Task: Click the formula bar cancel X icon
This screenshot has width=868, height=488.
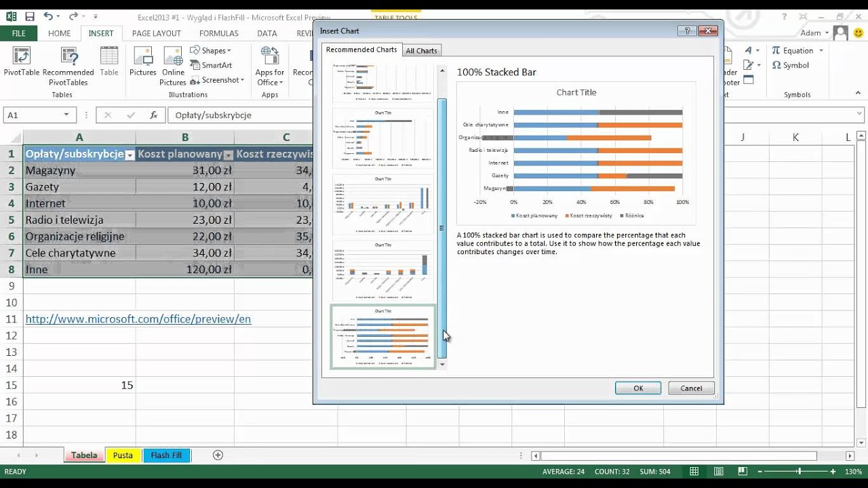Action: [108, 115]
